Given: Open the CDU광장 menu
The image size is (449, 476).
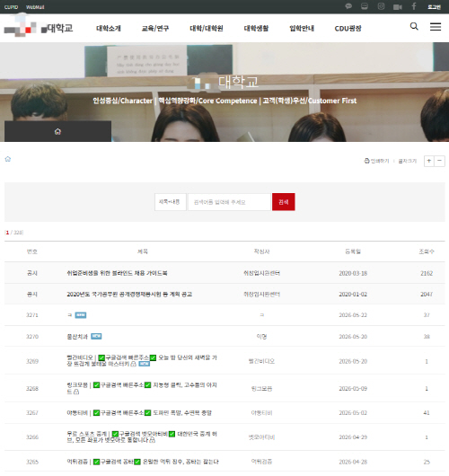Looking at the screenshot, I should pos(348,29).
